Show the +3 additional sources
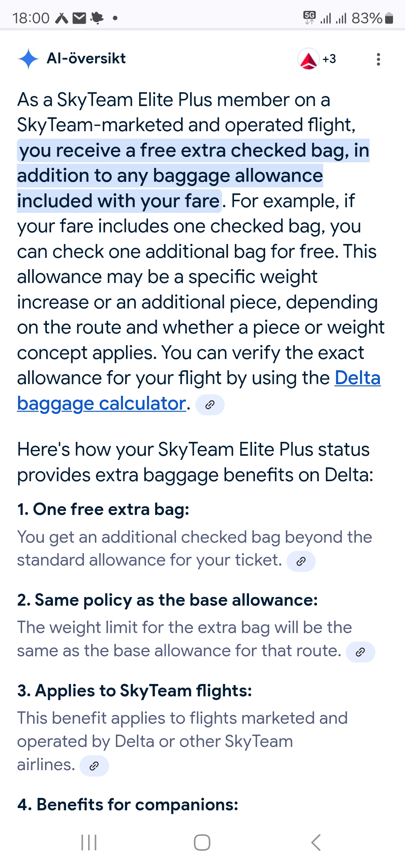405x868 pixels. (x=329, y=59)
